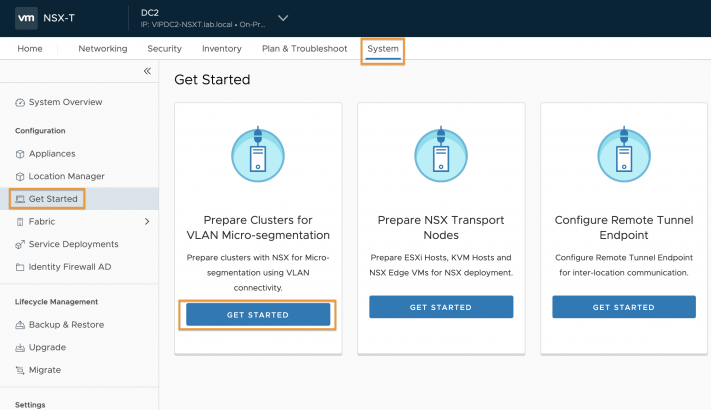Click the Identity Firewall AD folder icon
The image size is (711, 410).
(20, 267)
